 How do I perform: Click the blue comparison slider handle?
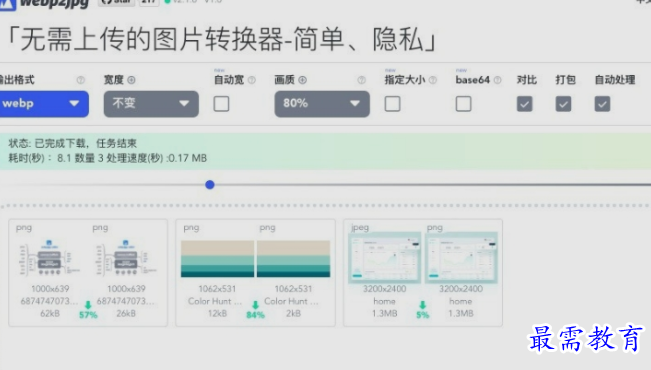[210, 185]
